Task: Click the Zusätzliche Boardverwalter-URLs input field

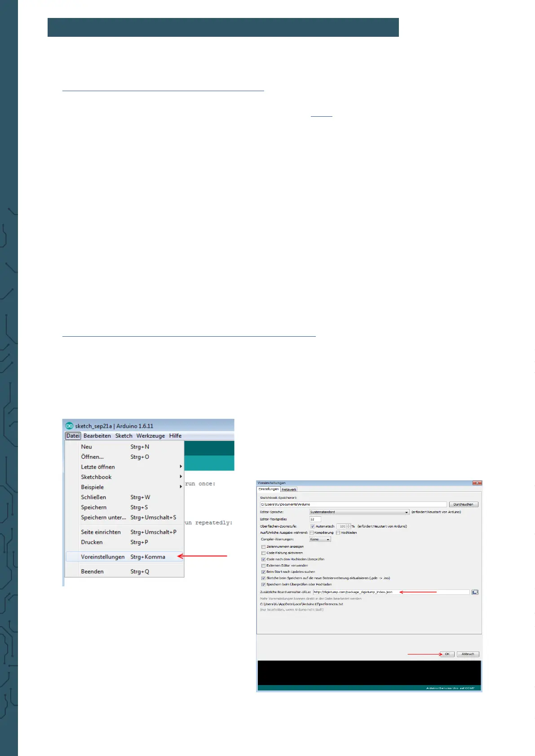Action: pos(391,592)
